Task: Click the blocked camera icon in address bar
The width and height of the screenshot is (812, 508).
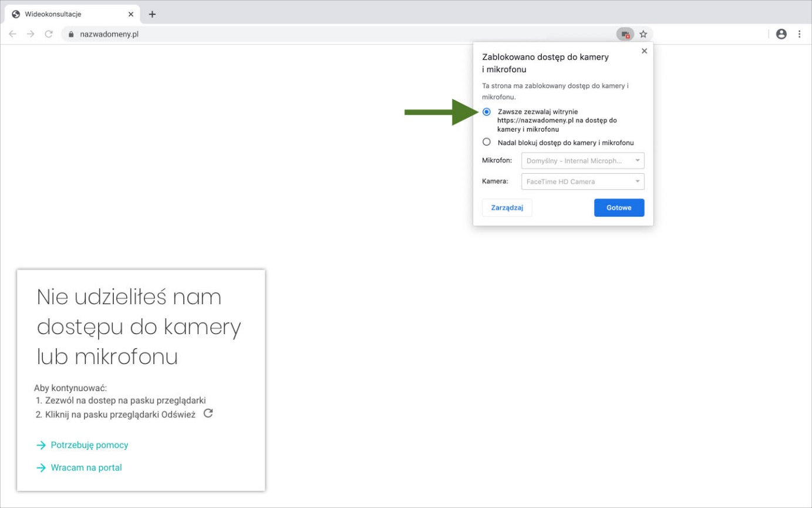Action: tap(625, 34)
